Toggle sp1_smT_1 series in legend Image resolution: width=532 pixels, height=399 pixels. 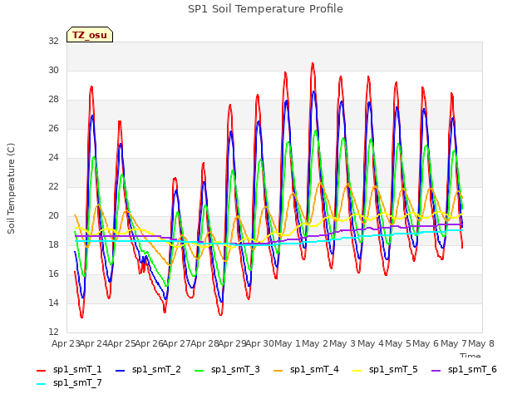(69, 369)
